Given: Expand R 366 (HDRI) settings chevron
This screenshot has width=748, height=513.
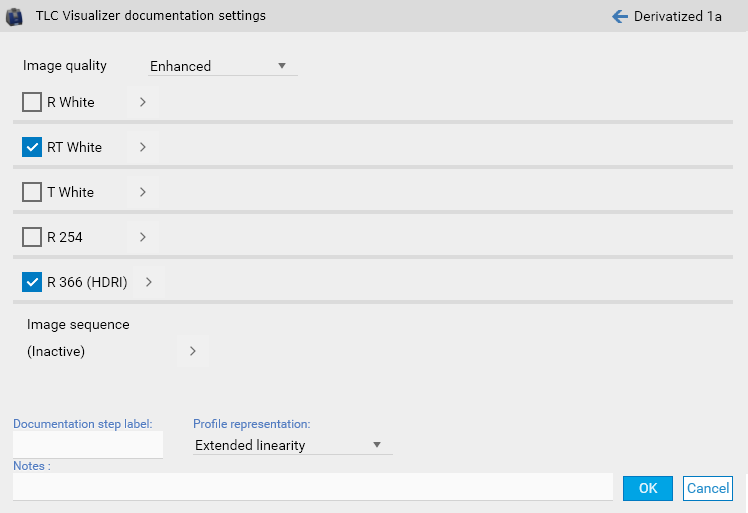Looking at the screenshot, I should point(148,282).
